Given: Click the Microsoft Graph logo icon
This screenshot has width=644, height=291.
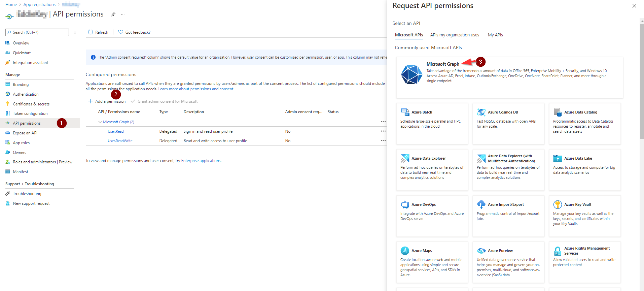Looking at the screenshot, I should 412,74.
